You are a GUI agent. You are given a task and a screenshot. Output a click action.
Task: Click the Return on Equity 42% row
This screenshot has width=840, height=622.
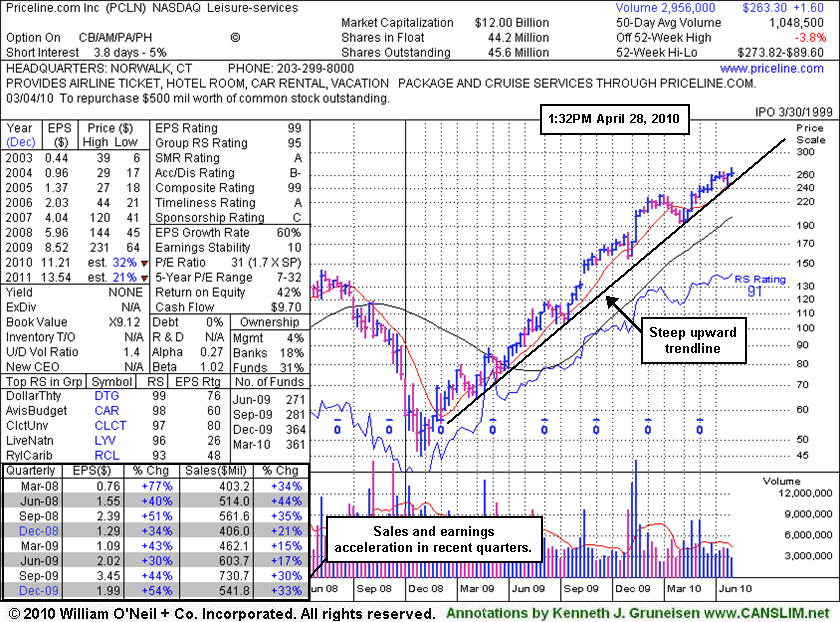[228, 293]
